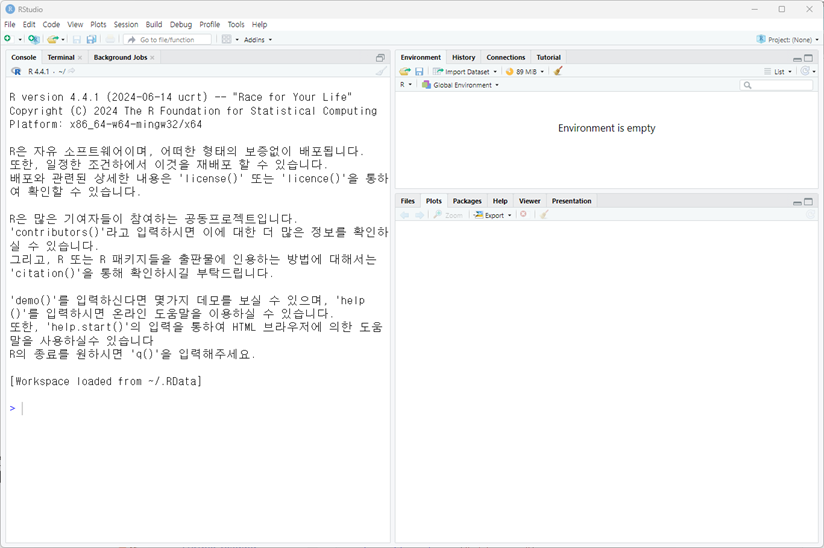The image size is (824, 548).
Task: Switch to the Background Jobs tab
Action: pos(120,57)
